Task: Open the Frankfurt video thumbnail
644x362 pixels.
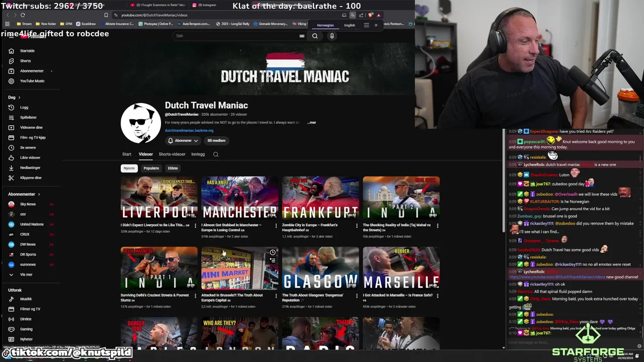Action: [x=320, y=198]
